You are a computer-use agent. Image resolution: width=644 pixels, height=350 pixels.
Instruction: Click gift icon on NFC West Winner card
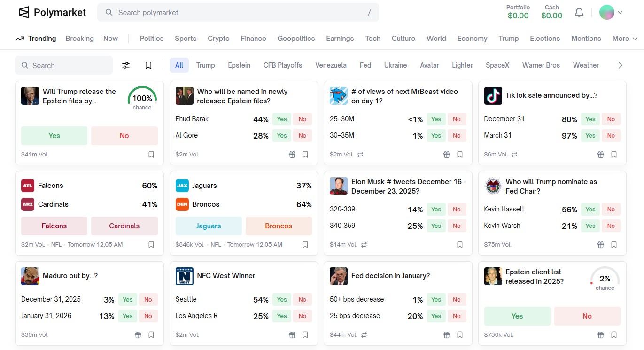point(292,335)
